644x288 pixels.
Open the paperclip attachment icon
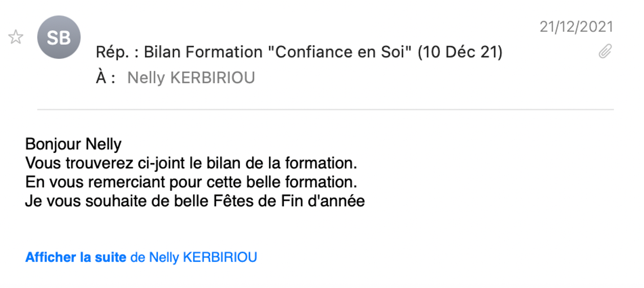point(605,51)
